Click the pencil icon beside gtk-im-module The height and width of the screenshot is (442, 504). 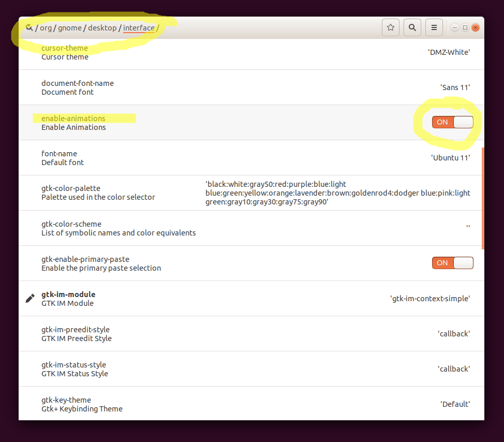click(x=29, y=298)
